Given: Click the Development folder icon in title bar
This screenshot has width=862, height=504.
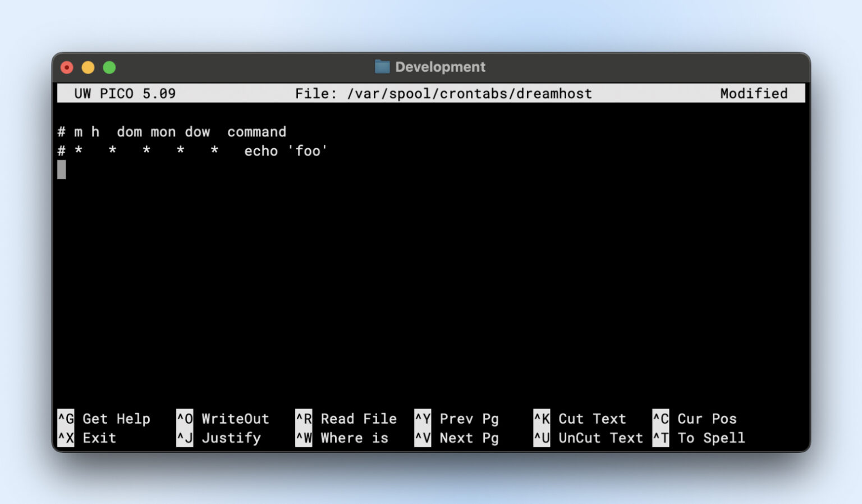Looking at the screenshot, I should coord(382,67).
